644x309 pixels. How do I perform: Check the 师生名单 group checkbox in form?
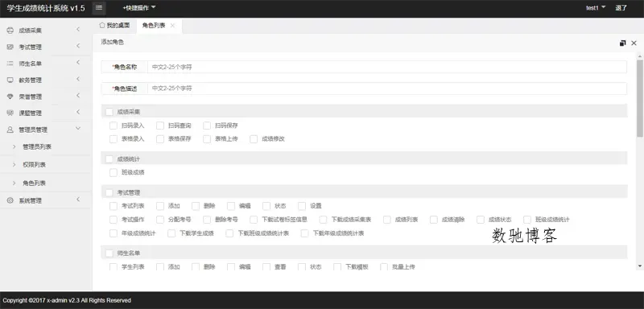pos(109,253)
